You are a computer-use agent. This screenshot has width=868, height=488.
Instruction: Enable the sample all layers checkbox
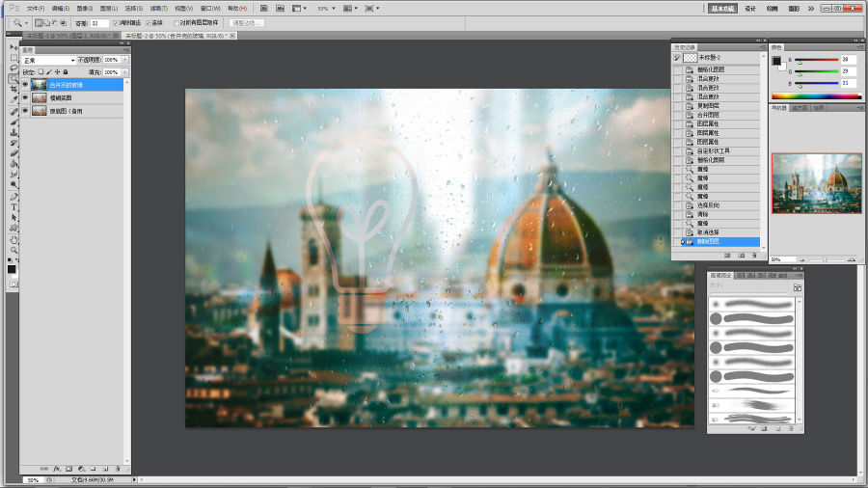176,22
